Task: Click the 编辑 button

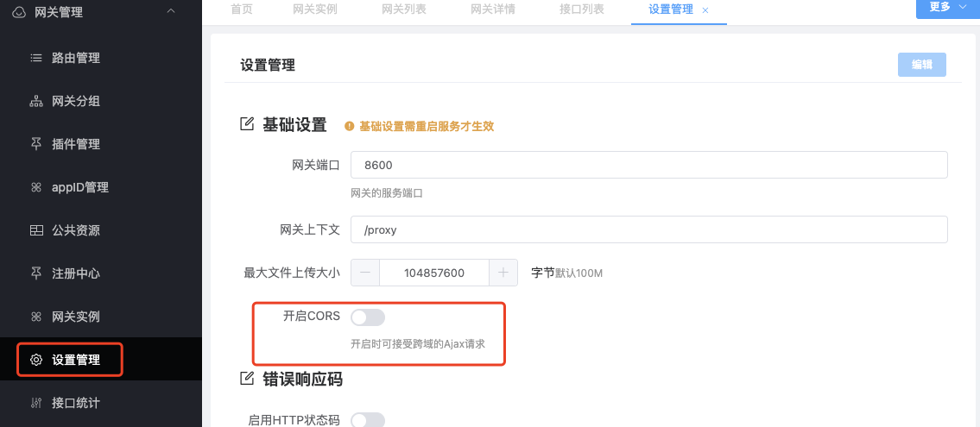Action: click(922, 65)
